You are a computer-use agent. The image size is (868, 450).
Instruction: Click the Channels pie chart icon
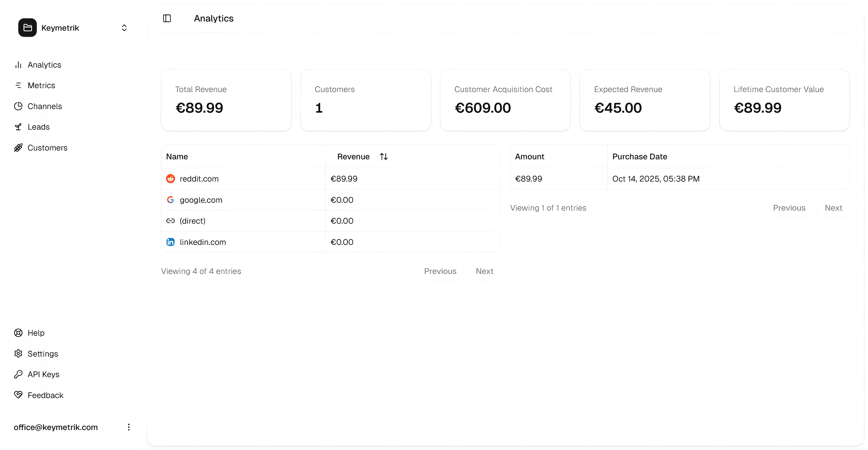tap(18, 106)
